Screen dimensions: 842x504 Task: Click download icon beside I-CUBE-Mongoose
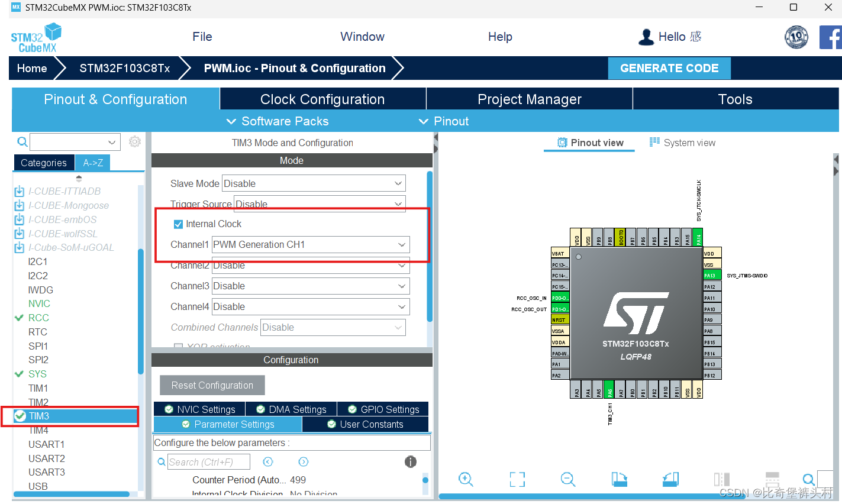(x=20, y=205)
